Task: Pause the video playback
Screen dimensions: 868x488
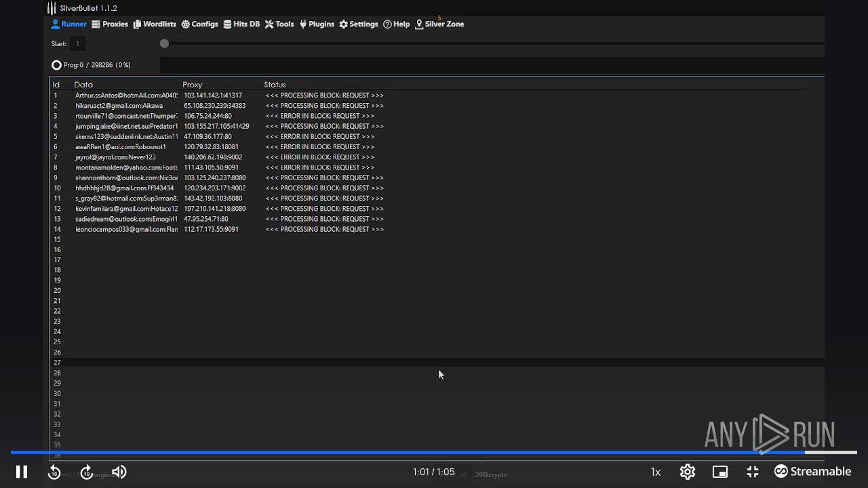Action: 22,472
